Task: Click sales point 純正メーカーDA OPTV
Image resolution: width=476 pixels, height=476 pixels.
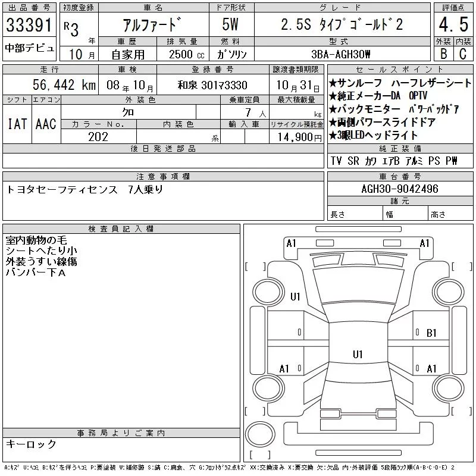Action: pyautogui.click(x=378, y=96)
